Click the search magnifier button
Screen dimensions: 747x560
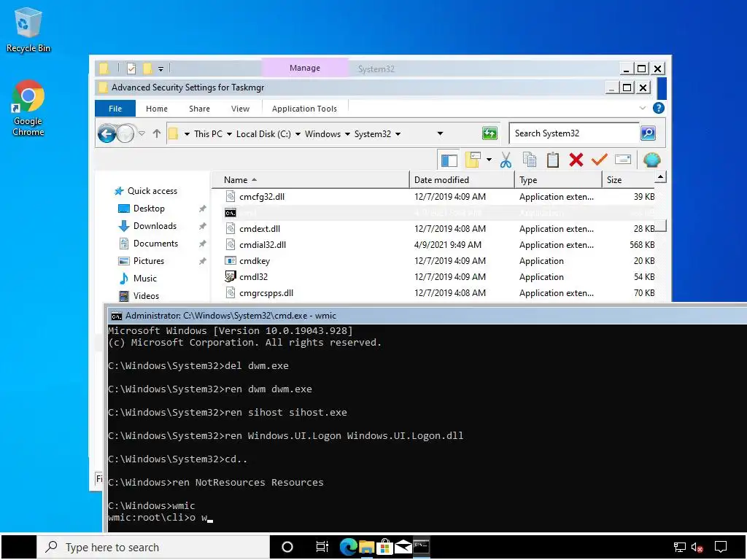pyautogui.click(x=648, y=133)
